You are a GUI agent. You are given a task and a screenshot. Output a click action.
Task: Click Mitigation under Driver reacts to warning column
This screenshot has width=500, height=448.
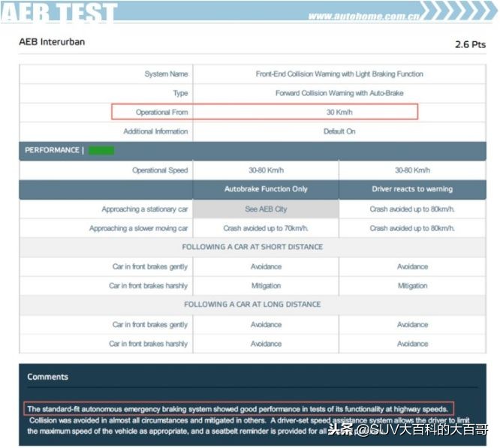[412, 286]
